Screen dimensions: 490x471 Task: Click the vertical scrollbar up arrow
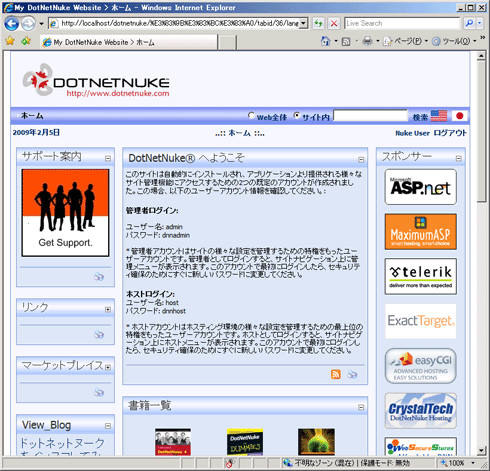[481, 56]
